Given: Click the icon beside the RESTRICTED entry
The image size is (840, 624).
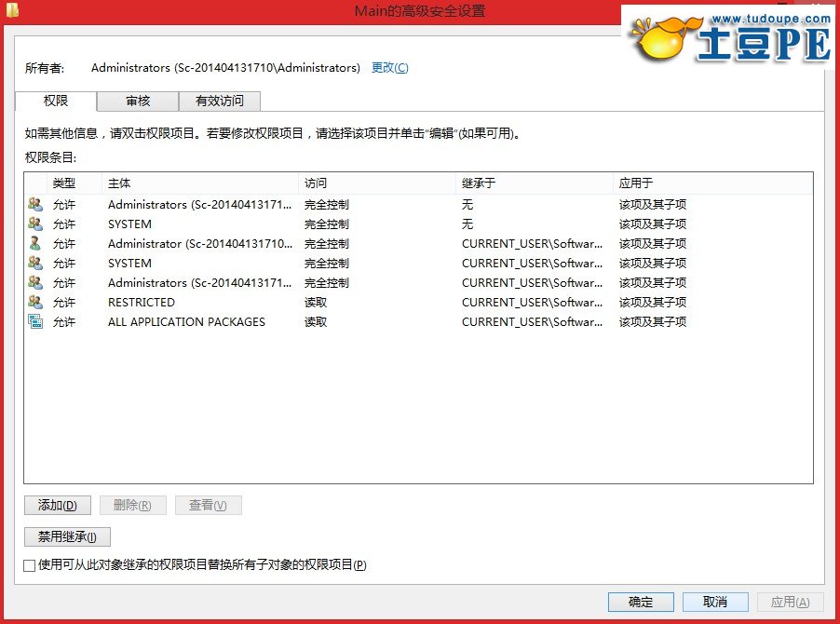Looking at the screenshot, I should (35, 302).
